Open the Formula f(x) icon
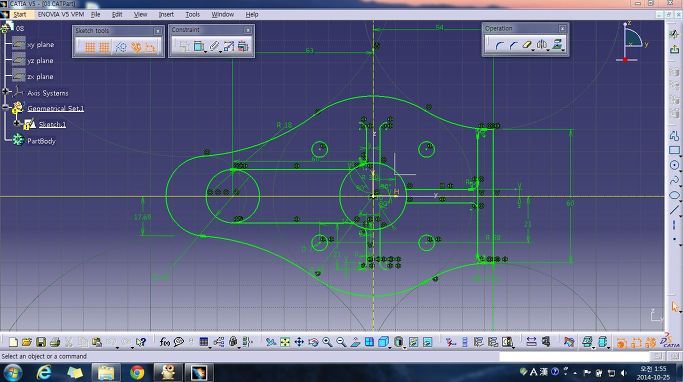683x382 pixels. click(165, 342)
